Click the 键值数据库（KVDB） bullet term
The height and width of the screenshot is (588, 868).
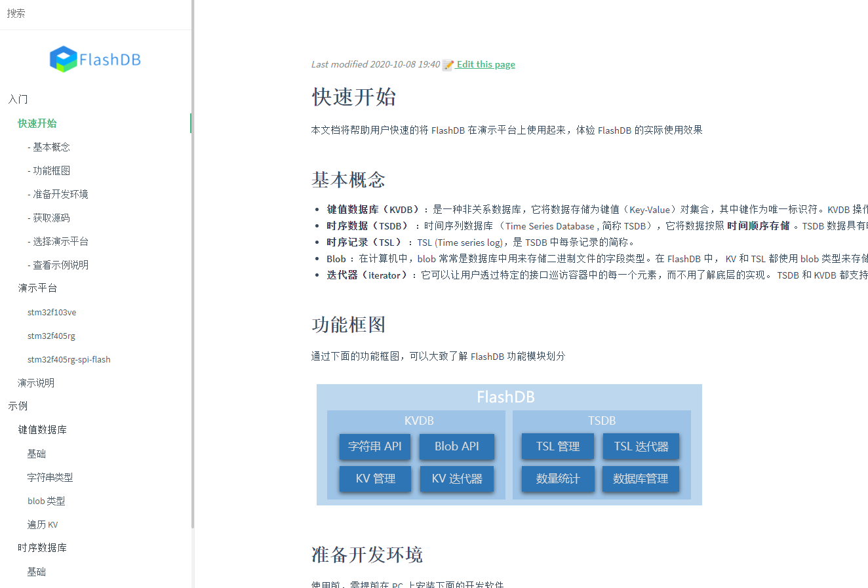pos(372,210)
